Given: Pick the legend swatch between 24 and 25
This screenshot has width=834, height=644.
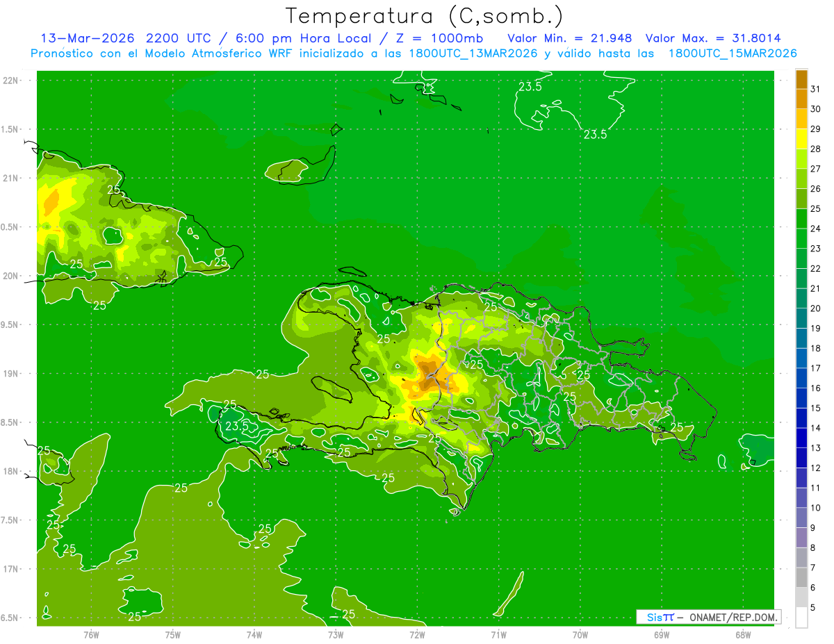Looking at the screenshot, I should tap(801, 219).
